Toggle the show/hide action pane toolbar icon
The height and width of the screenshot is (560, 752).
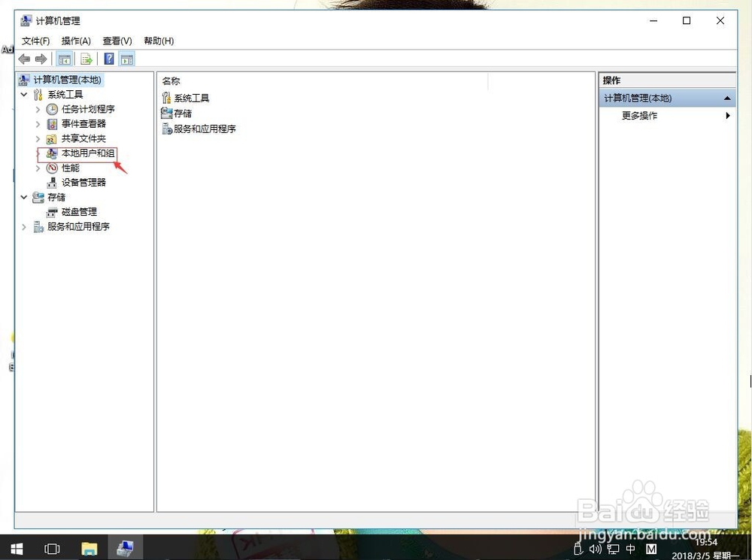click(127, 59)
